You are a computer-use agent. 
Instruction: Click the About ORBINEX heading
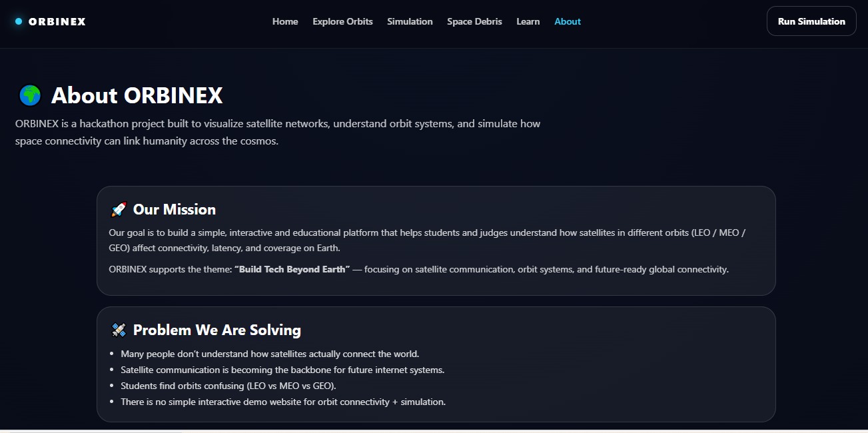pyautogui.click(x=137, y=95)
